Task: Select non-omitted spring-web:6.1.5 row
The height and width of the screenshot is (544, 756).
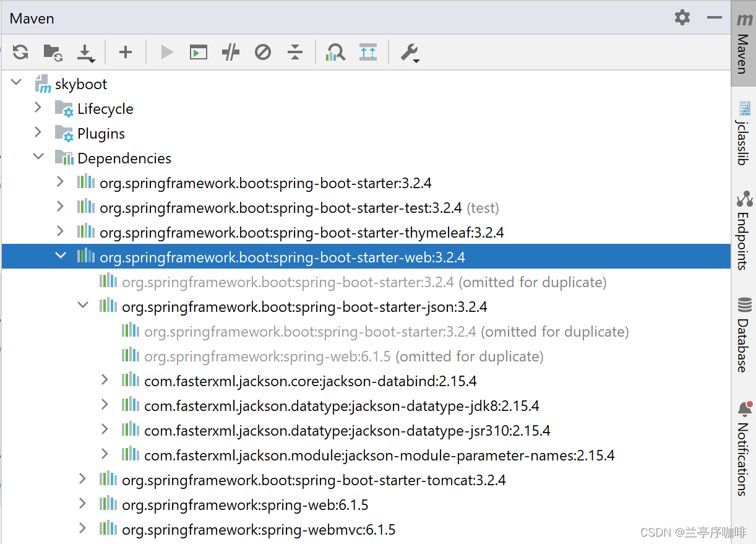Action: pyautogui.click(x=366, y=504)
